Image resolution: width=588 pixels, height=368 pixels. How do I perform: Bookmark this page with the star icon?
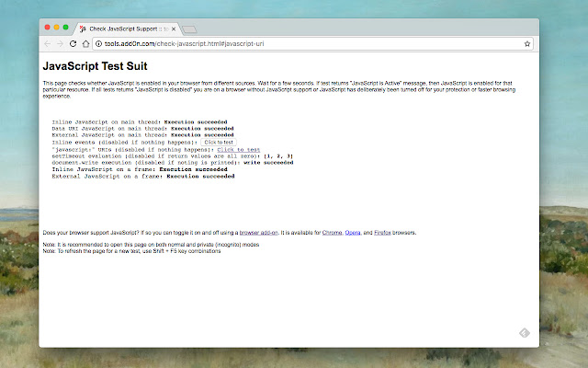[x=527, y=43]
